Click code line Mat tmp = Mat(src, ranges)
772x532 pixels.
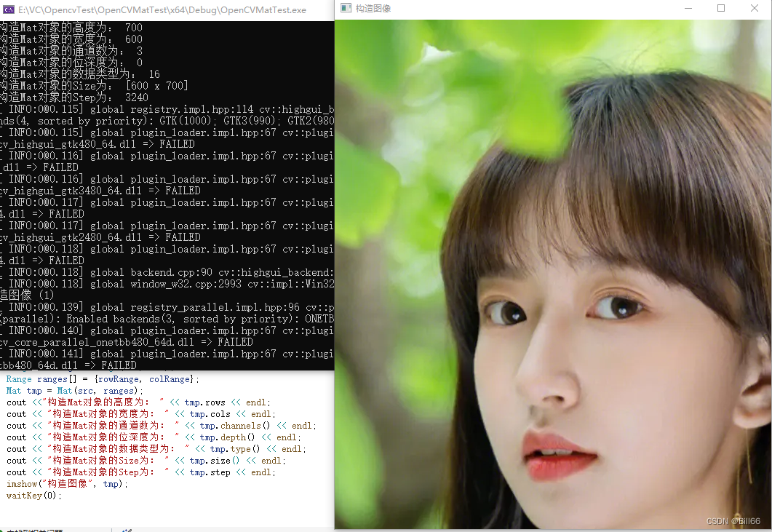click(74, 391)
